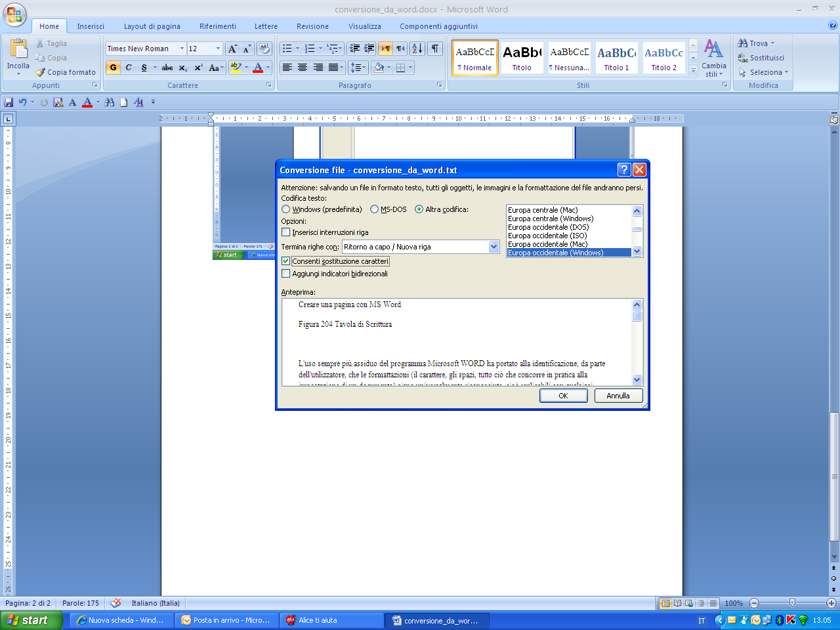This screenshot has height=630, width=840.
Task: Click the Incolla paste icon
Action: click(18, 49)
